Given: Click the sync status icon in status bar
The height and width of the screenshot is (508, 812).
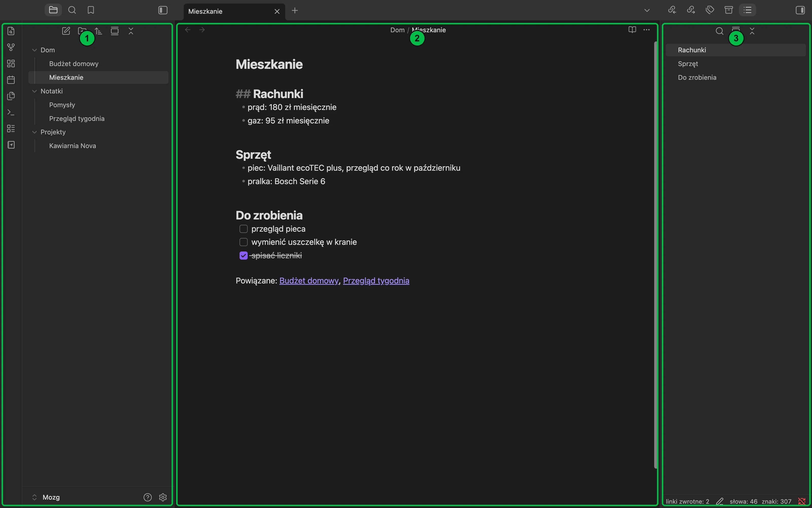Looking at the screenshot, I should click(802, 501).
